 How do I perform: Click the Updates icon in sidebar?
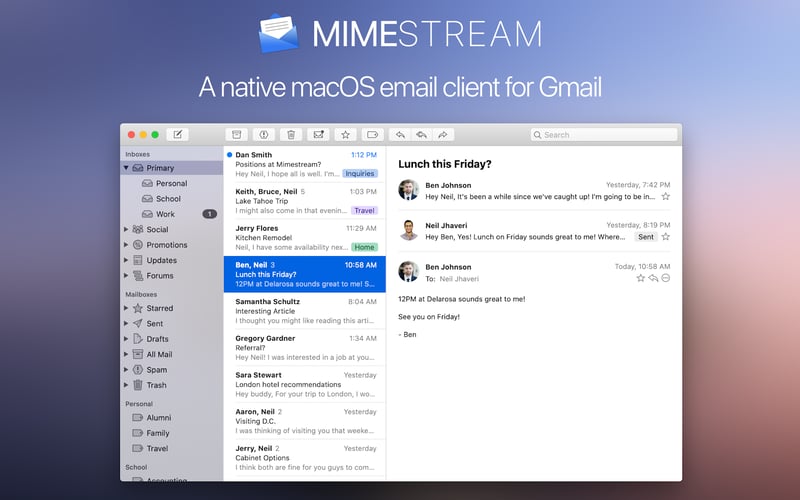point(138,260)
